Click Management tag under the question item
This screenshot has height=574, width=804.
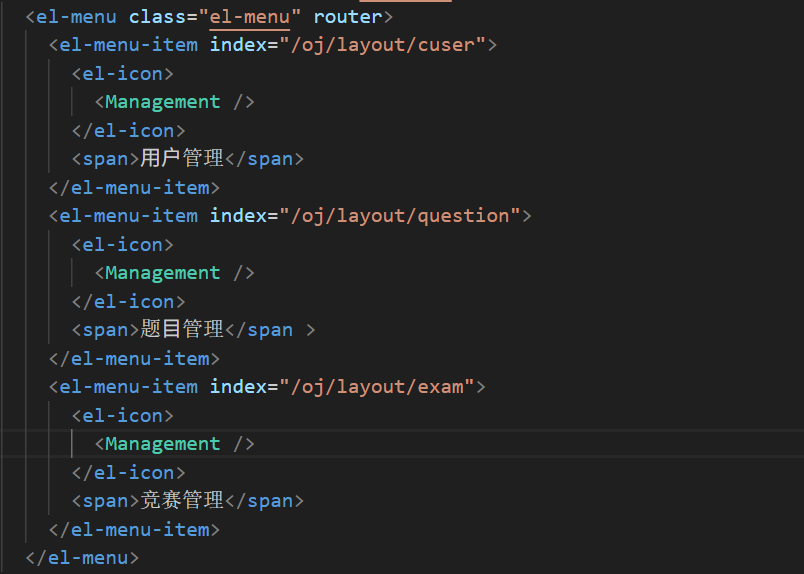[x=163, y=273]
